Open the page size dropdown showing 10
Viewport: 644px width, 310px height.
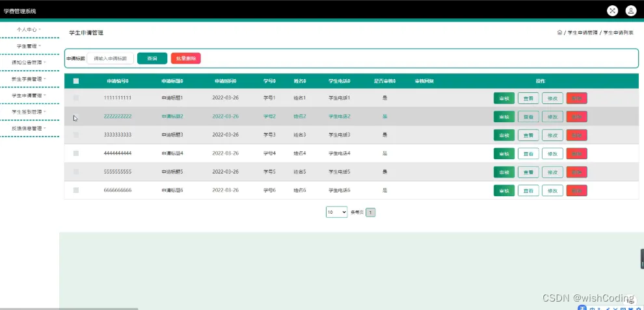[x=337, y=213]
